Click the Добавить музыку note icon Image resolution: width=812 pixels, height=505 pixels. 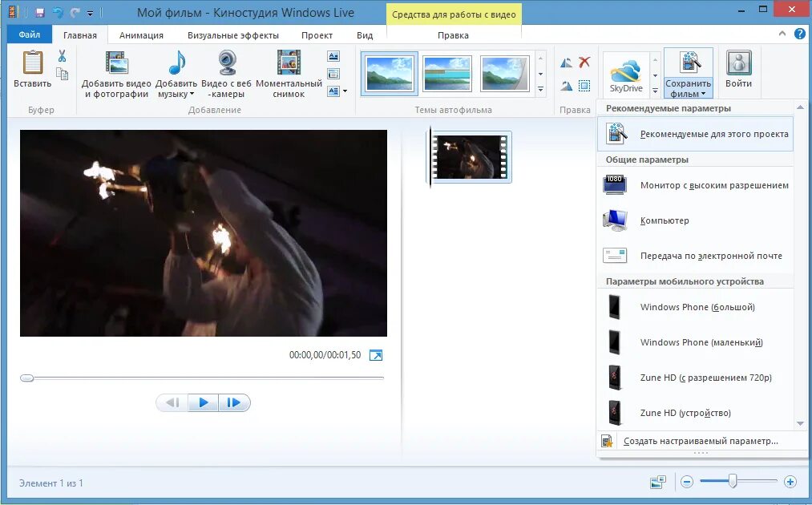(x=176, y=63)
